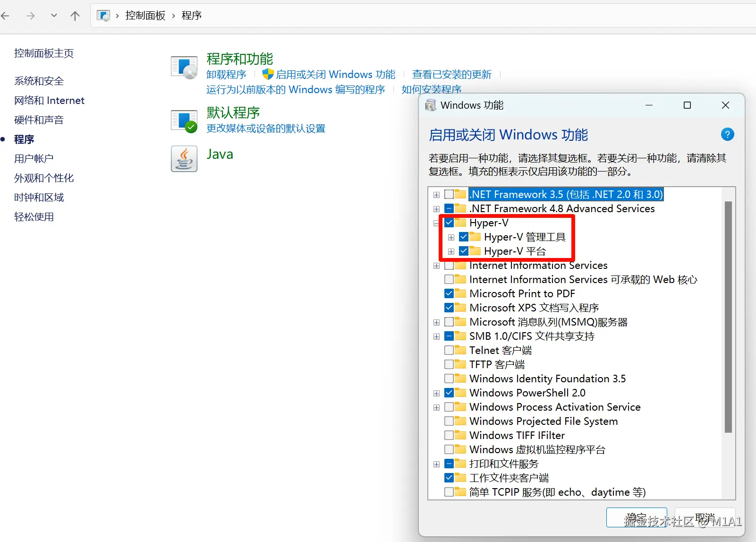Click folder icon beside Microsoft Print to PDF

click(x=460, y=293)
